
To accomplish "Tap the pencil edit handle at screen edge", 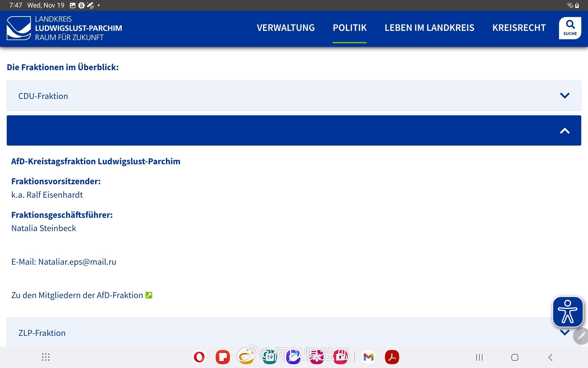I will [x=581, y=336].
